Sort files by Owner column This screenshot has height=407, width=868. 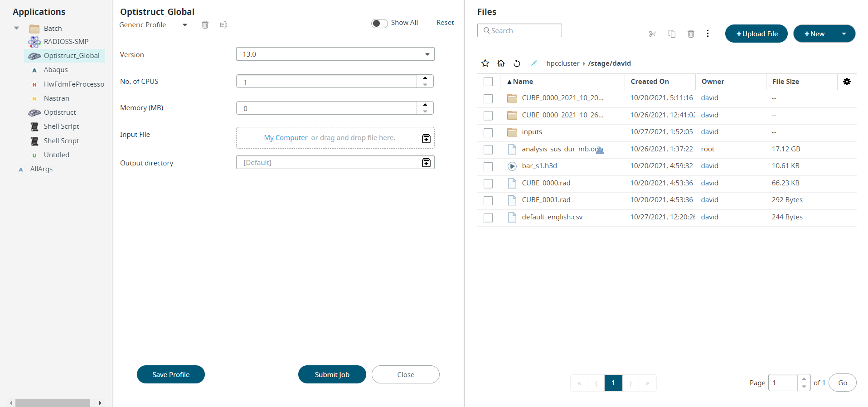click(713, 82)
